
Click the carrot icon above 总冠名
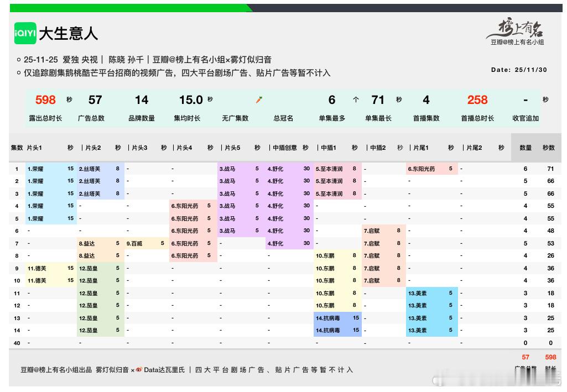259,100
